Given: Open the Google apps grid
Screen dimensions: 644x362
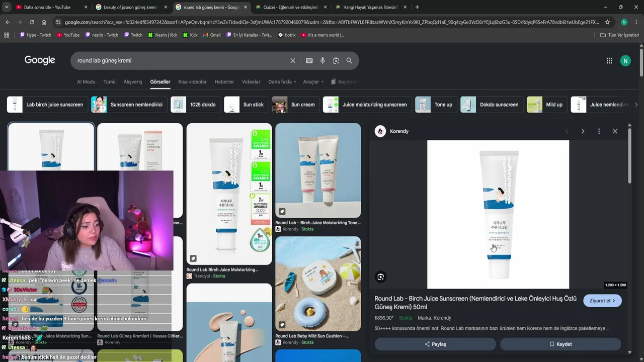Looking at the screenshot, I should [609, 61].
